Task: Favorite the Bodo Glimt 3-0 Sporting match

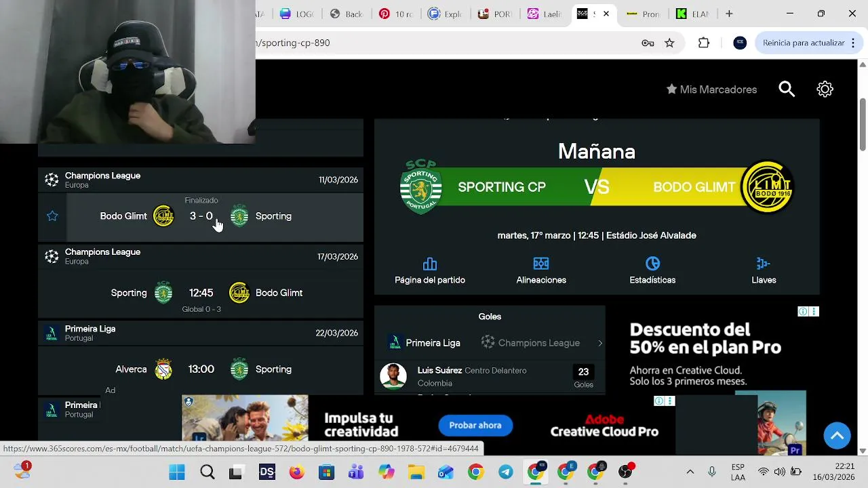Action: [52, 216]
